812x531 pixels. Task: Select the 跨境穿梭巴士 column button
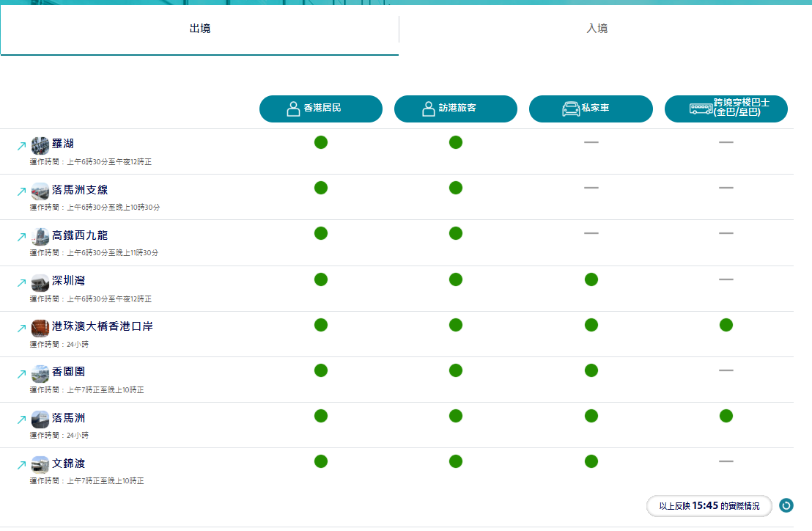coord(726,109)
